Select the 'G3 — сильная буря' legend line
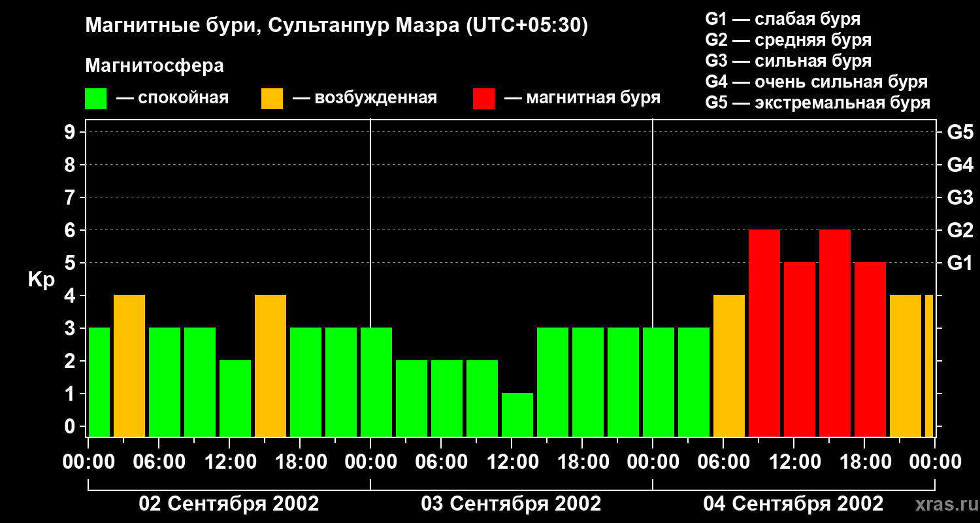The width and height of the screenshot is (980, 523). click(x=789, y=61)
